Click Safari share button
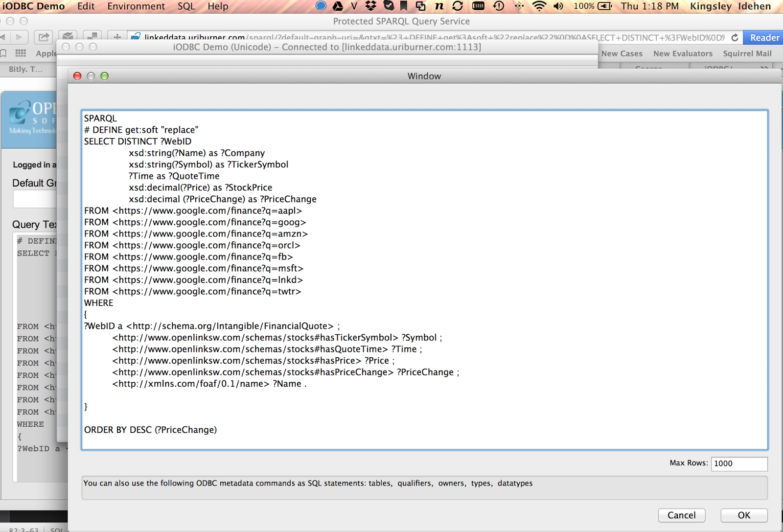The image size is (783, 532). tap(44, 37)
